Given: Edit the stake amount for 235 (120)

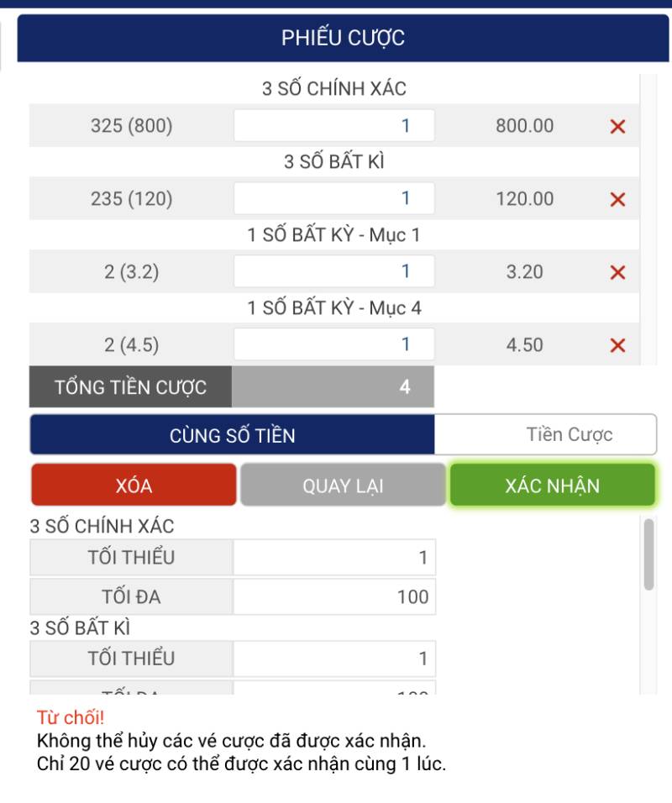Looking at the screenshot, I should point(333,199).
